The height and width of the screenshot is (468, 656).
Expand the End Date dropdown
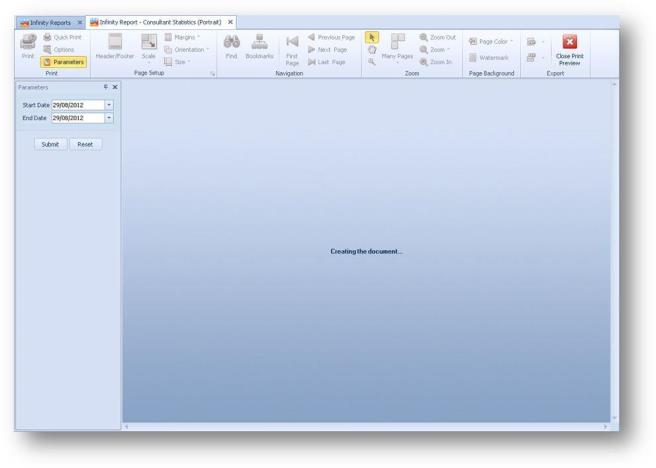(x=109, y=118)
